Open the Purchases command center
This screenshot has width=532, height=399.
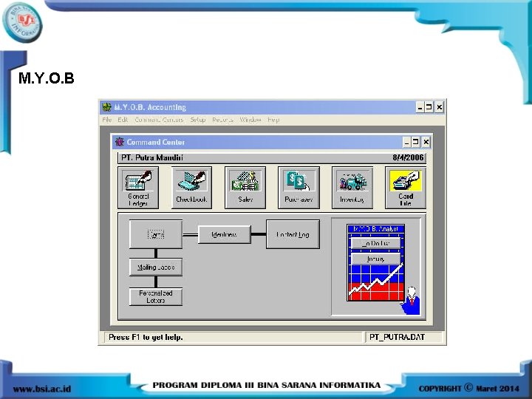tap(299, 188)
